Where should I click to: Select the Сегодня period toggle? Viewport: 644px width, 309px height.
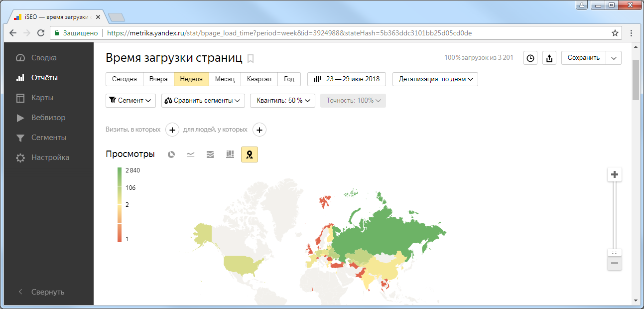tap(125, 79)
